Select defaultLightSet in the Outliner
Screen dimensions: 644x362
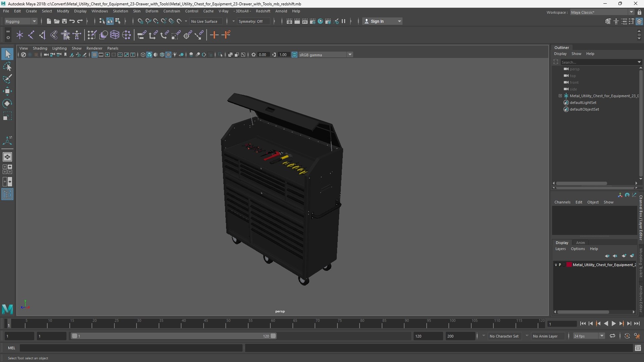[583, 103]
